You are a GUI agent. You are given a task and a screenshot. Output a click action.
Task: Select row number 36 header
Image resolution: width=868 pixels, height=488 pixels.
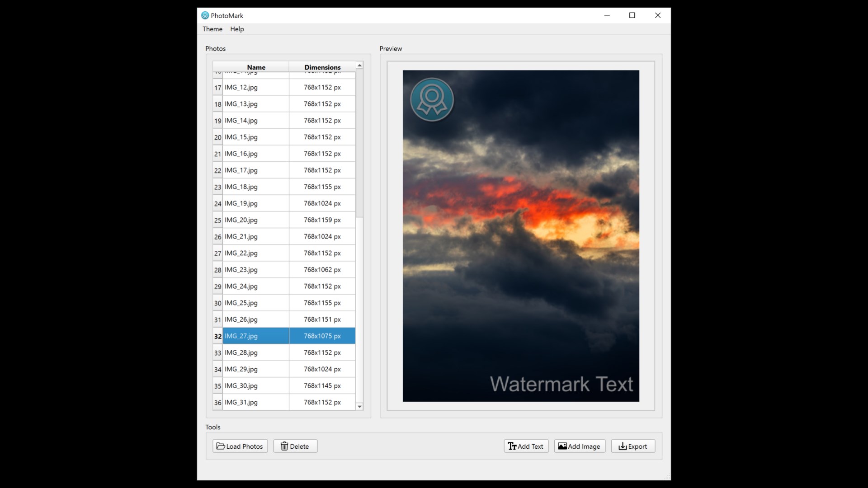click(x=217, y=403)
